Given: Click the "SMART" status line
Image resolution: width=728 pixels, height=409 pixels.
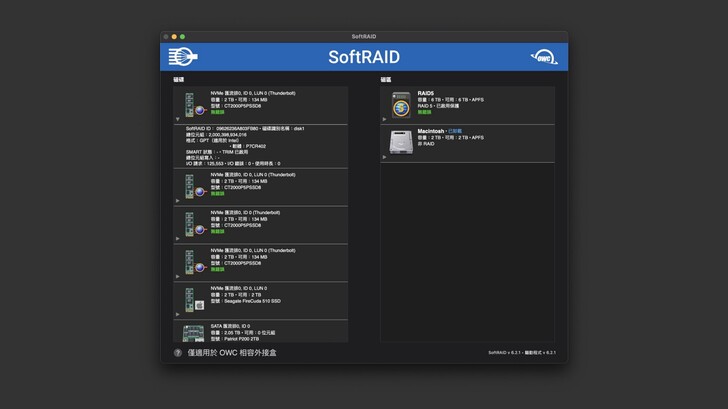Looking at the screenshot, I should [202, 152].
